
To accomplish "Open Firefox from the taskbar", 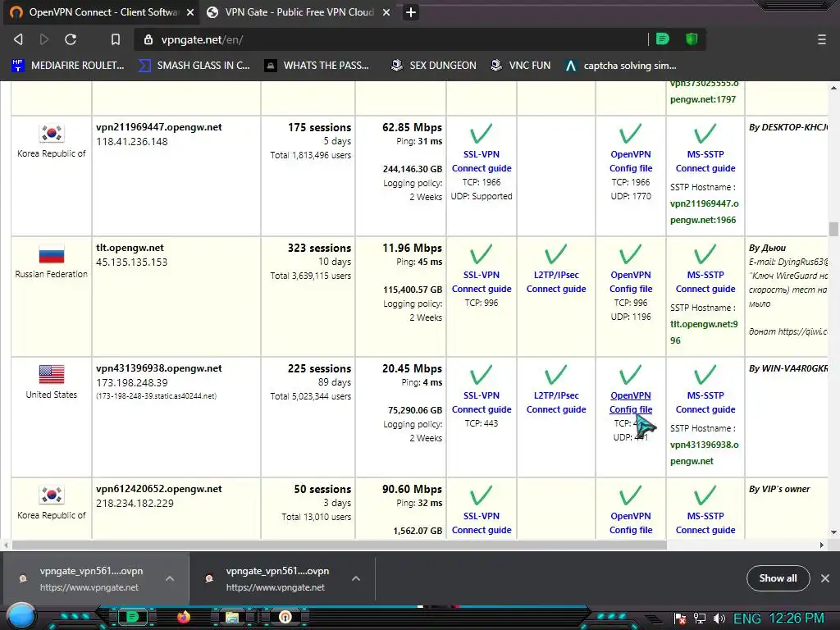I will click(x=184, y=617).
